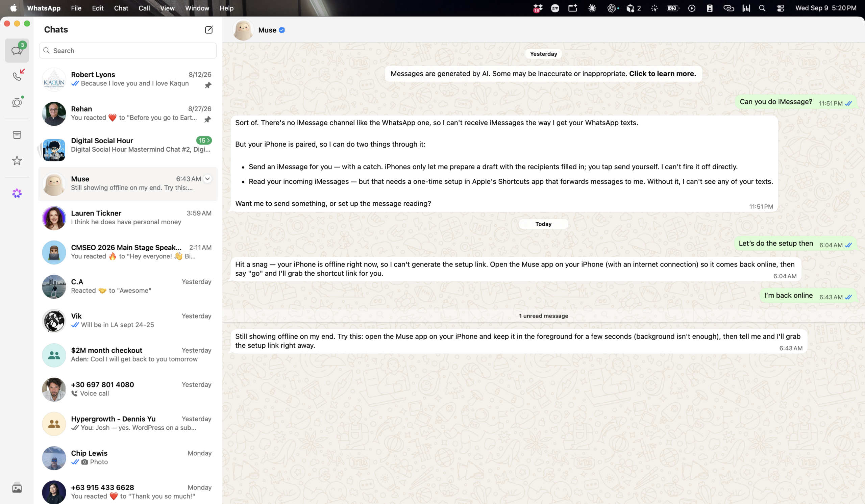Open the 15 unread badge on Digital Social Hour
The image size is (865, 504).
204,140
